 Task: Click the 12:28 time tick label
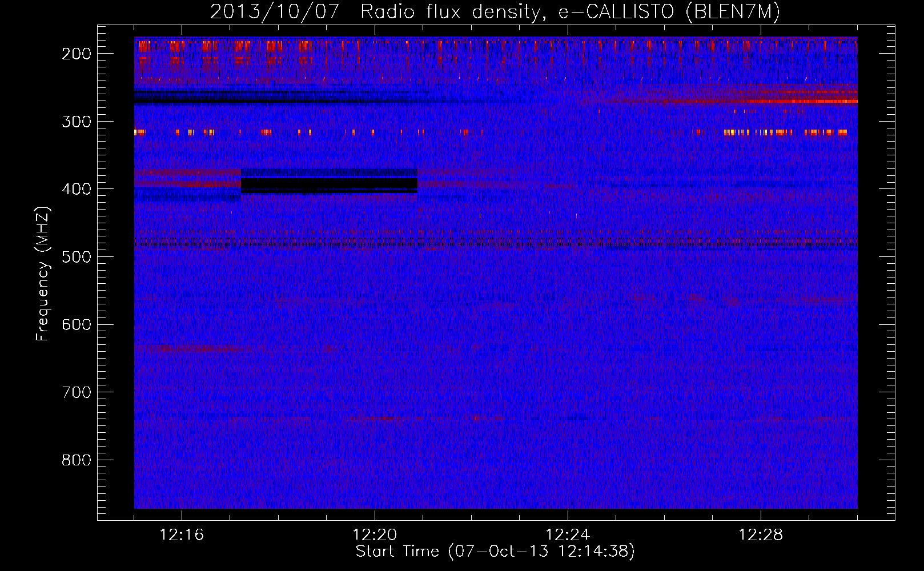coord(761,535)
